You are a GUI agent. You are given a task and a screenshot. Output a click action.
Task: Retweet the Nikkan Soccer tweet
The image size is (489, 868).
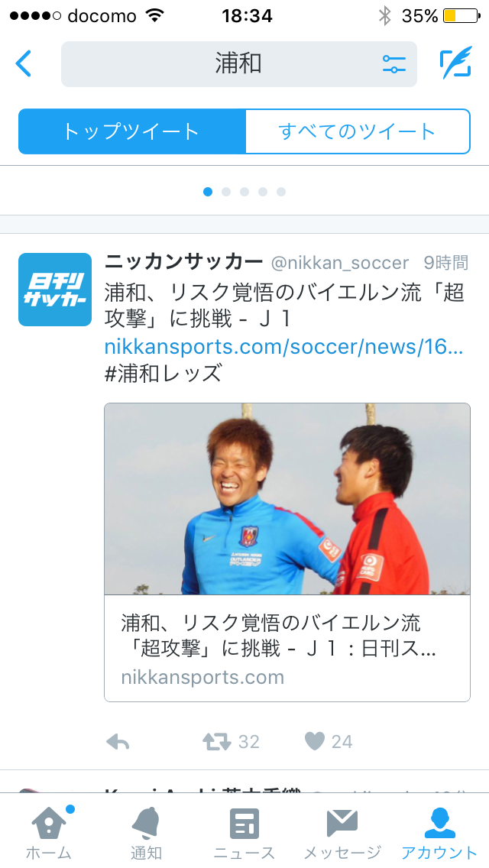(x=216, y=741)
